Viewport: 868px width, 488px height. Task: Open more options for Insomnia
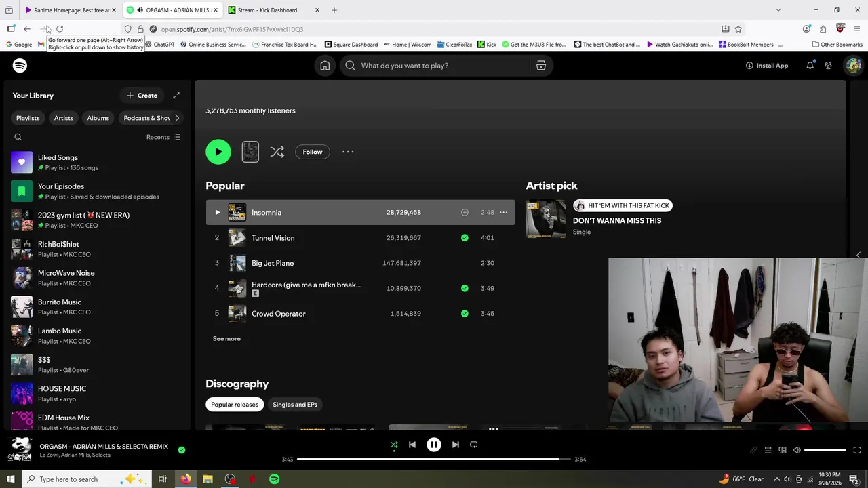point(503,213)
